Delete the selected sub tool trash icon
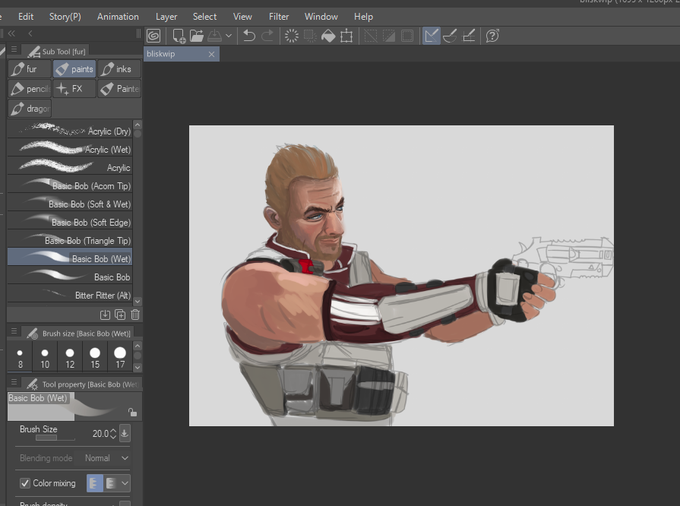The width and height of the screenshot is (680, 506). click(135, 315)
